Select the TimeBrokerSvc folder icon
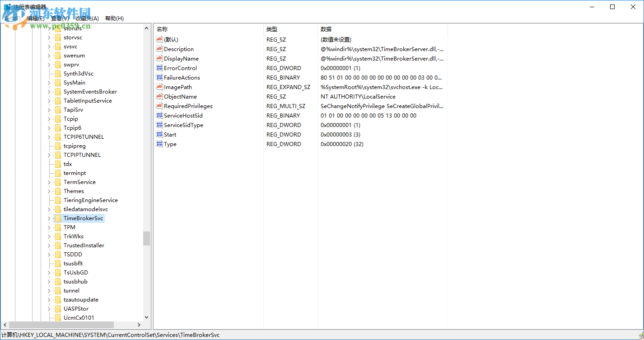The image size is (644, 340). click(x=59, y=218)
